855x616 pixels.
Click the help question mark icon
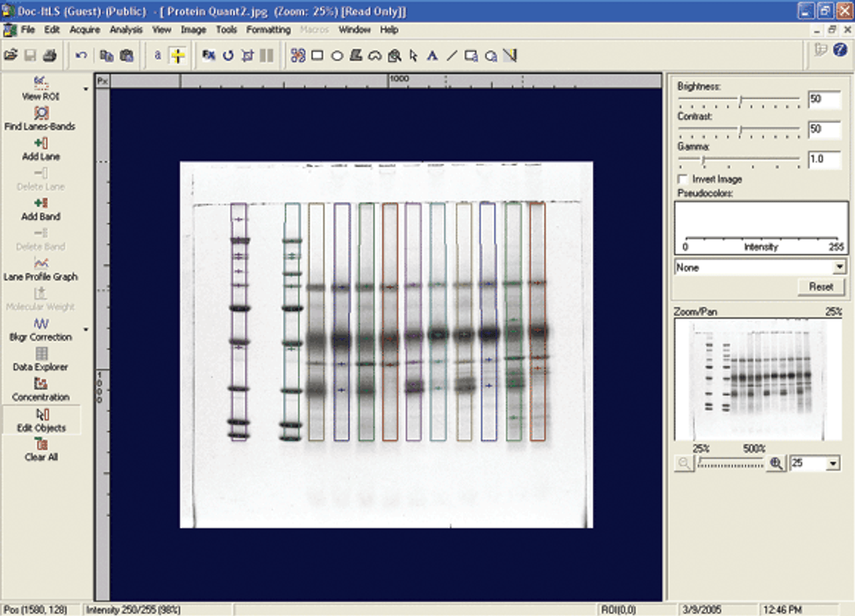click(840, 50)
